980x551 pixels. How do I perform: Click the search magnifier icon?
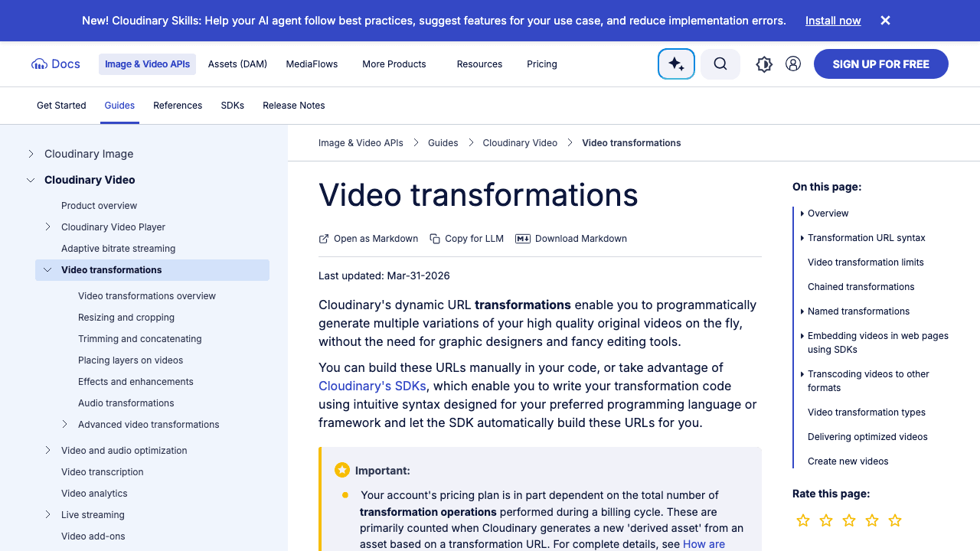pos(720,64)
